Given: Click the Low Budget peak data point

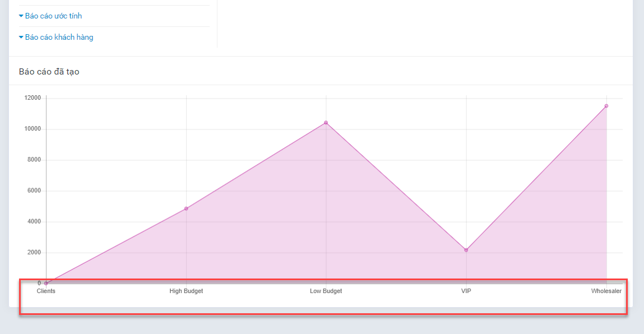Looking at the screenshot, I should (x=326, y=123).
